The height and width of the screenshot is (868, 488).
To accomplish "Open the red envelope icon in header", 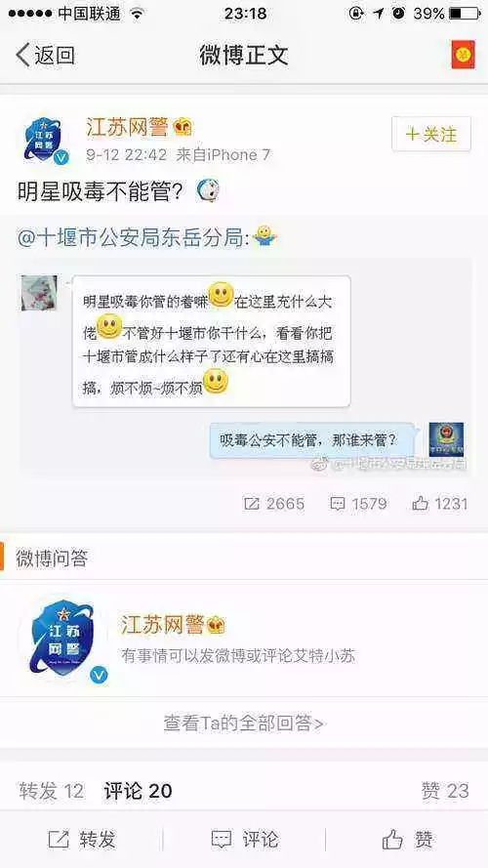I will coord(463,56).
